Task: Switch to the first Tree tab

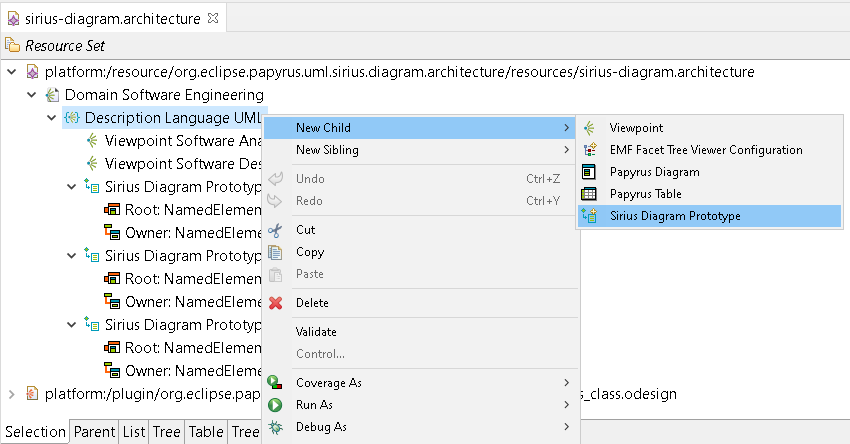Action: [166, 432]
